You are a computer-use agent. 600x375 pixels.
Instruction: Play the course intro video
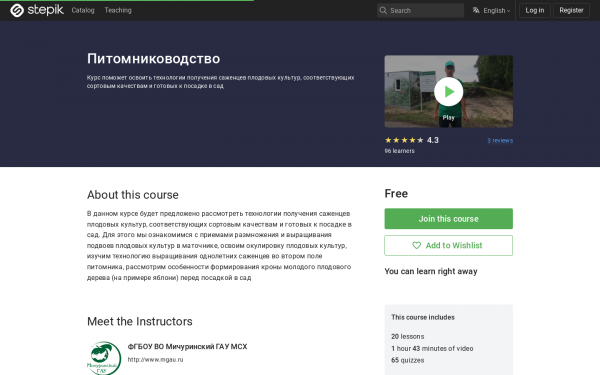pyautogui.click(x=448, y=91)
